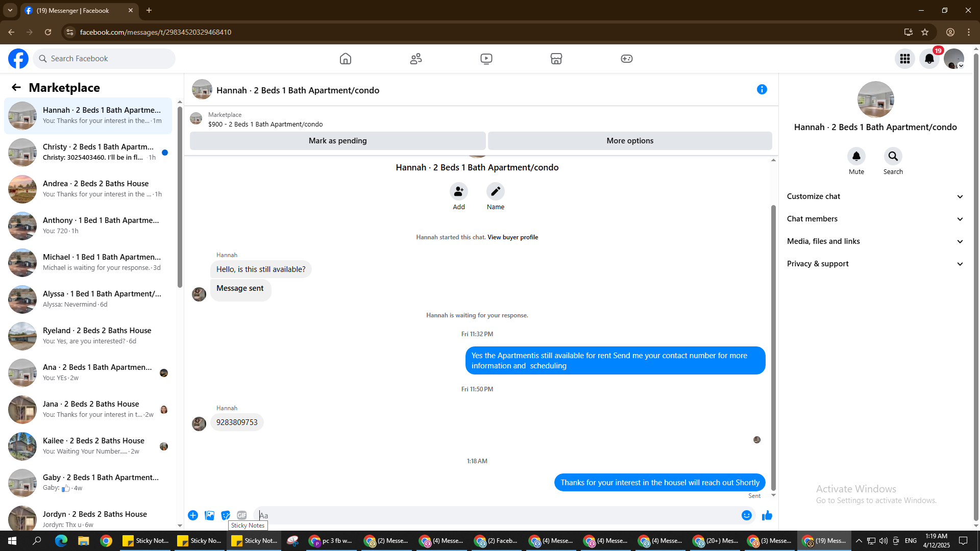Show hidden system tray icons

(859, 541)
